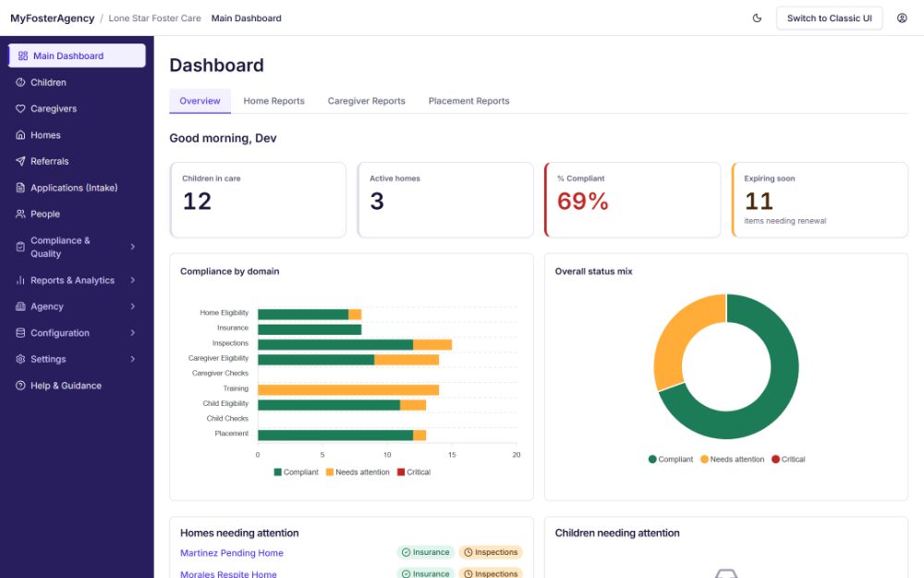The width and height of the screenshot is (924, 578).
Task: Click the People icon in sidebar
Action: point(20,215)
